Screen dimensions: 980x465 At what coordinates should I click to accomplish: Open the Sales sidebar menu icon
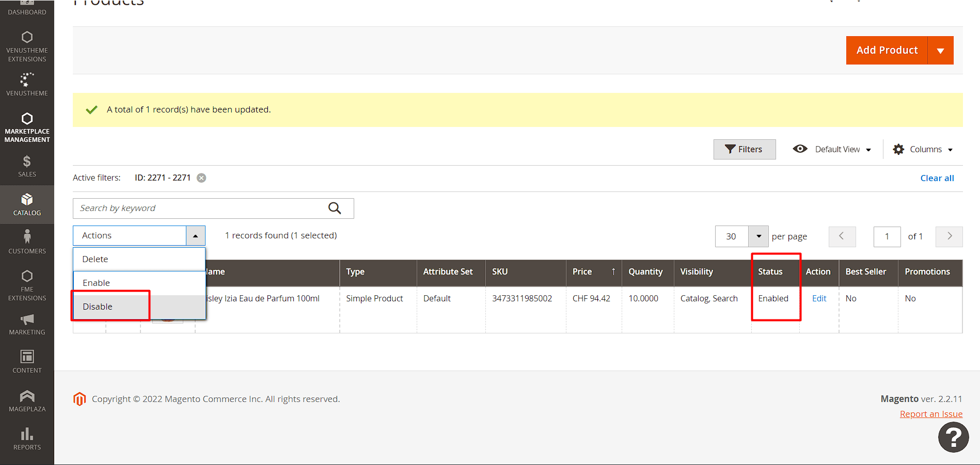pos(27,162)
